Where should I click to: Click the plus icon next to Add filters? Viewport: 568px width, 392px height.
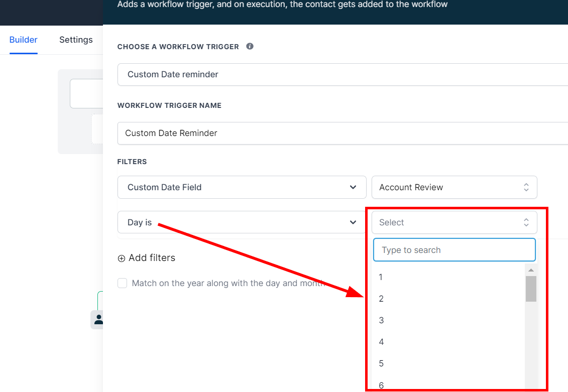(x=122, y=258)
